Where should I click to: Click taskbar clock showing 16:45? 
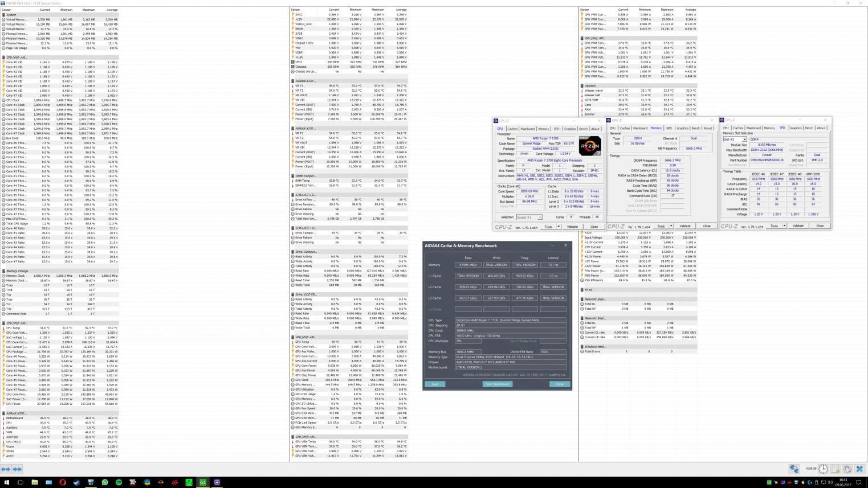(843, 482)
